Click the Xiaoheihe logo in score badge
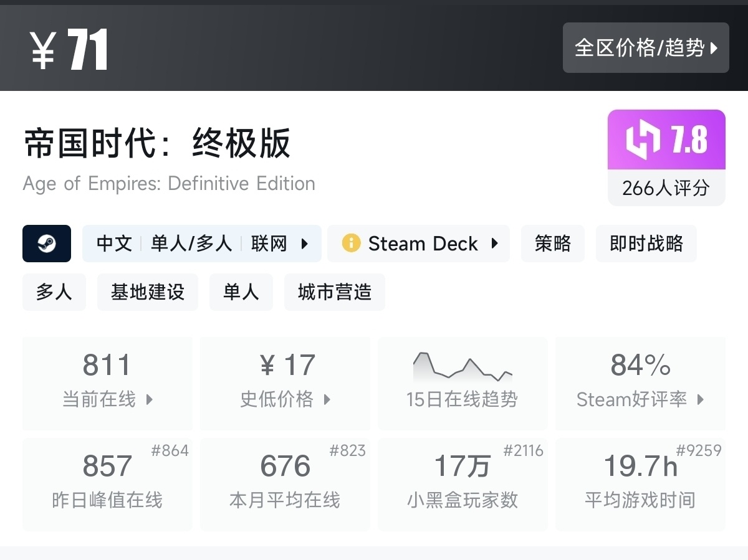Image resolution: width=748 pixels, height=560 pixels. tap(643, 140)
